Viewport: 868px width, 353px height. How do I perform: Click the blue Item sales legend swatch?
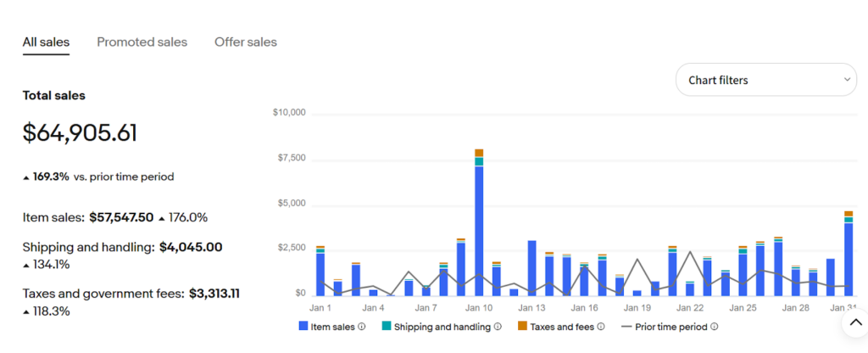303,327
